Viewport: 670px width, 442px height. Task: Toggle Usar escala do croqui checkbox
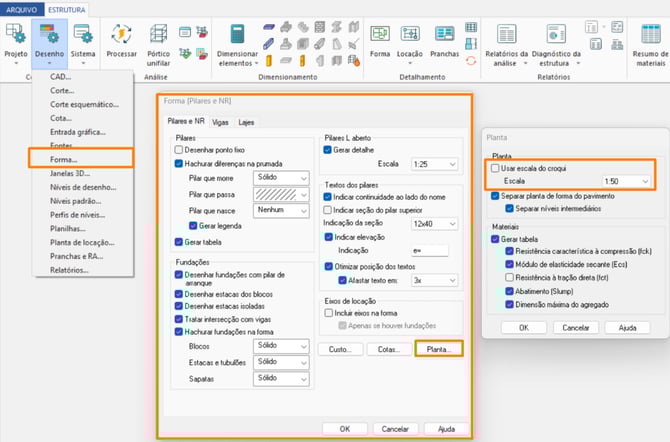[495, 168]
